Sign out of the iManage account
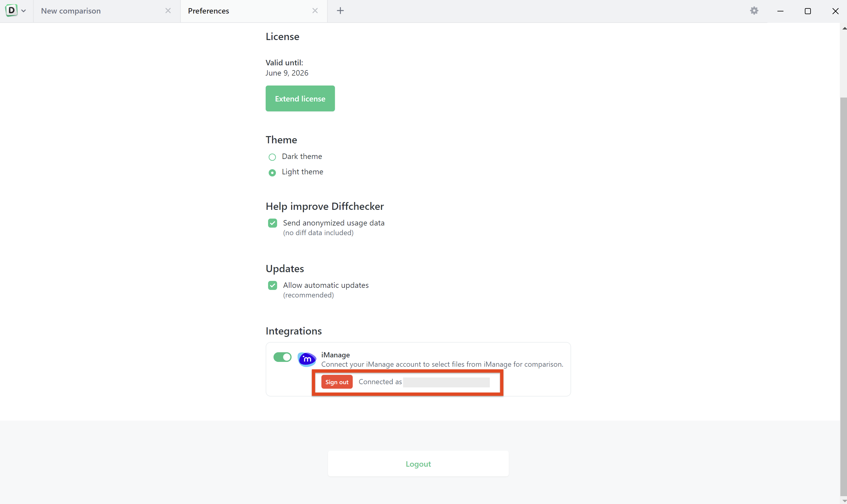Screen dimensions: 847x504 tap(336, 381)
